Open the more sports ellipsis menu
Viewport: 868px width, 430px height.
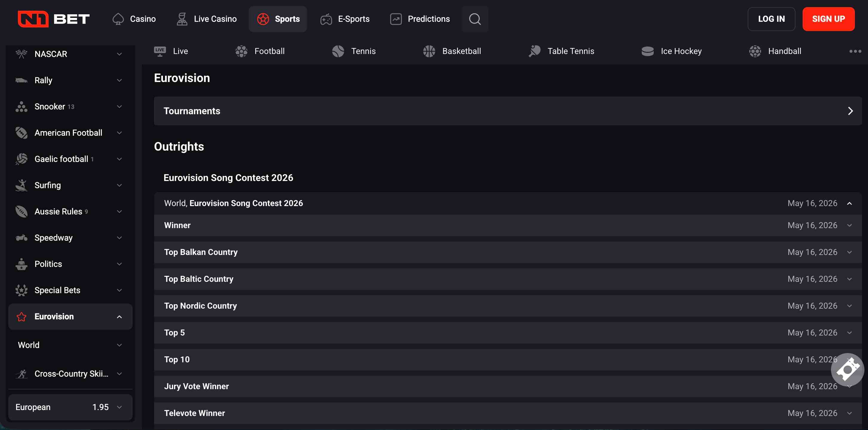pos(855,51)
